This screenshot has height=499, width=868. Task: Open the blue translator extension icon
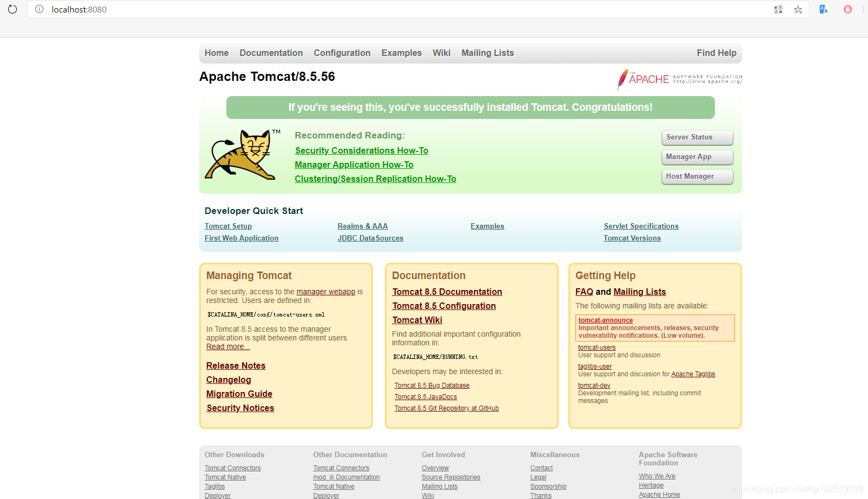[823, 9]
